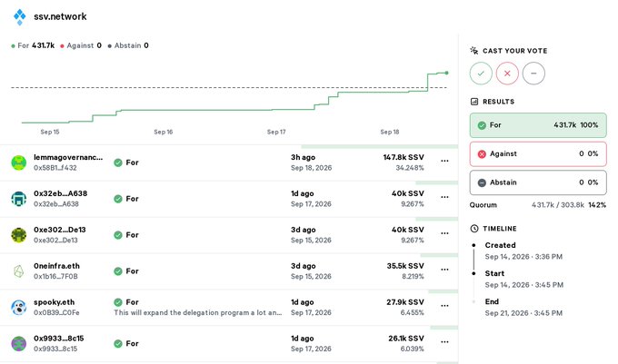Viewport: 618px width, 364px height.
Task: Open more options for 0neinfra.eth vote row
Action: coord(444,270)
